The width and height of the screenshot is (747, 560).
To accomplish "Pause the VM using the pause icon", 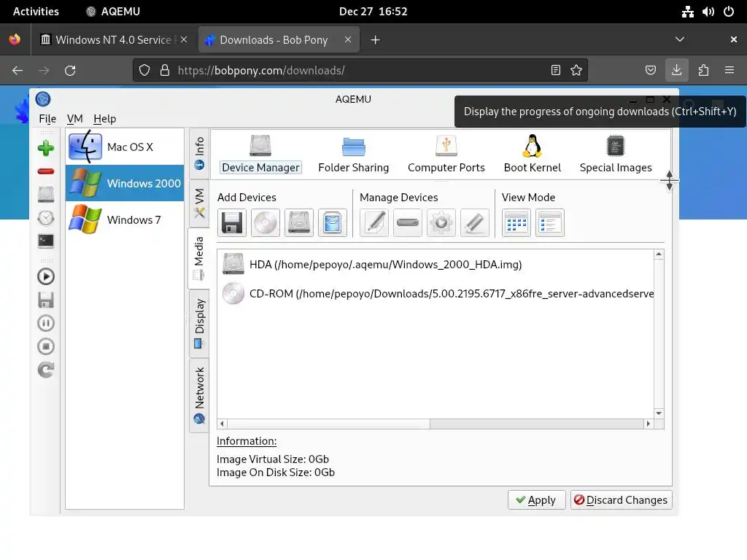I will coord(46,323).
